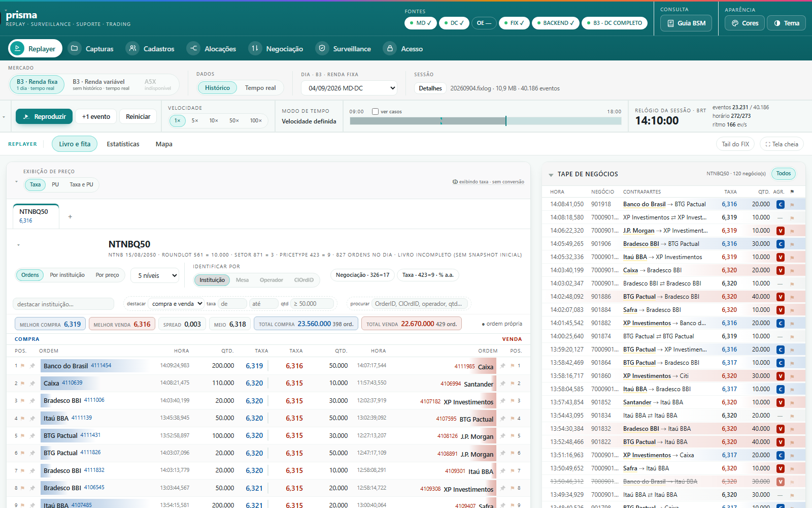The height and width of the screenshot is (508, 812).
Task: Click the flag column header in tape
Action: [x=792, y=192]
